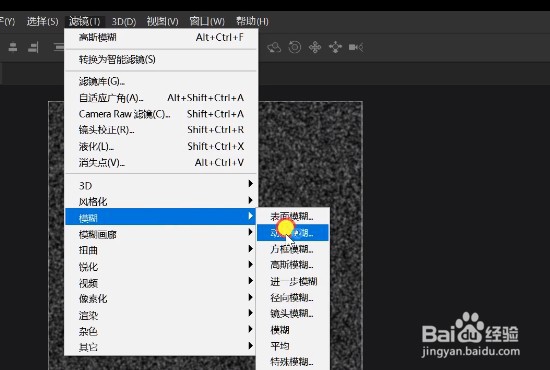Open the 窗口(W) menu
The image size is (550, 370).
coord(207,21)
